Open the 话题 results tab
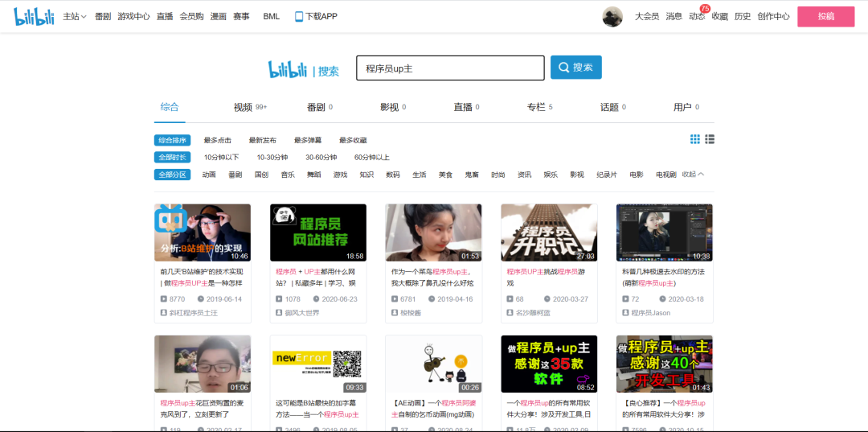This screenshot has height=432, width=868. tap(613, 108)
